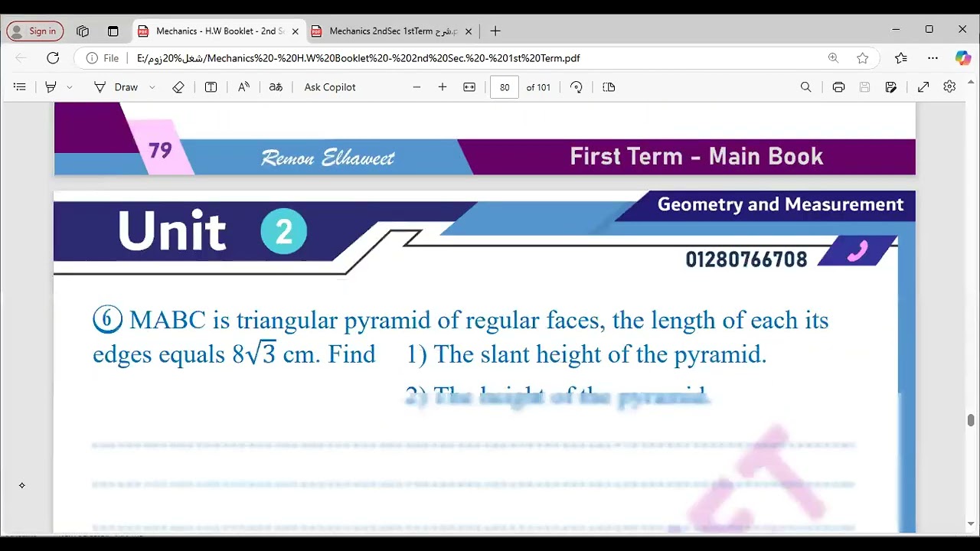Image resolution: width=980 pixels, height=551 pixels.
Task: Click the 'Remon Elhaweet' author name
Action: coord(328,158)
